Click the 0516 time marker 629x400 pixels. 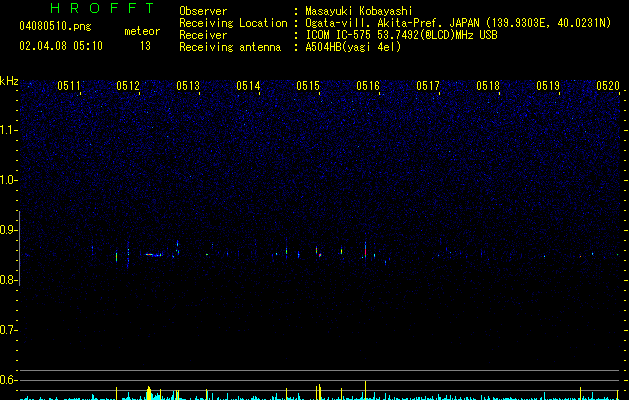point(368,86)
